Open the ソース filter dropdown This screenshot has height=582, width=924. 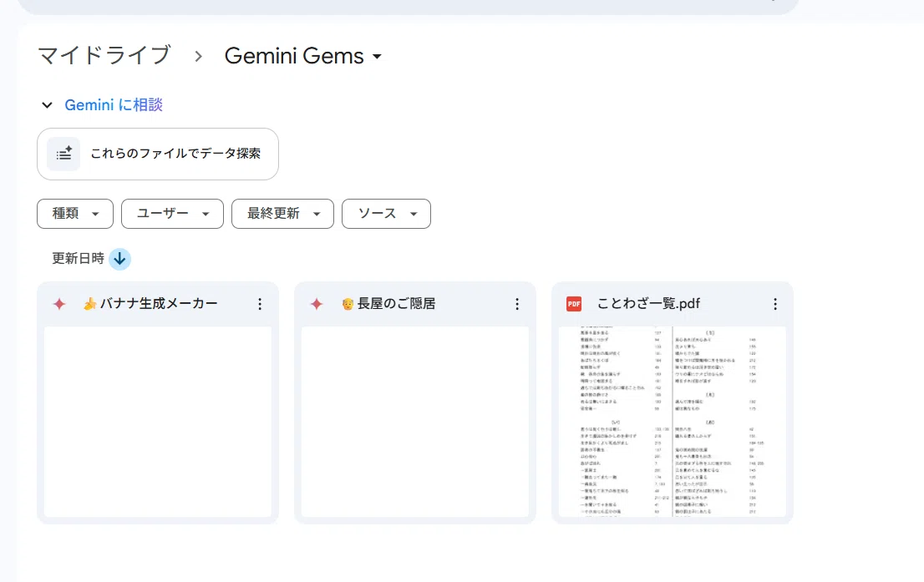click(x=387, y=213)
